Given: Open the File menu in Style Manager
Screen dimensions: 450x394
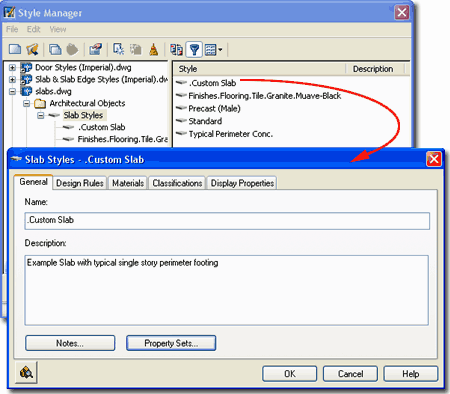Looking at the screenshot, I should 12,29.
